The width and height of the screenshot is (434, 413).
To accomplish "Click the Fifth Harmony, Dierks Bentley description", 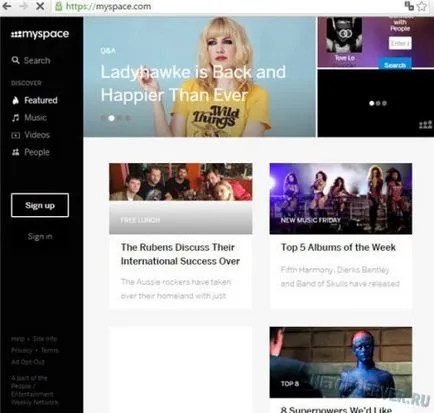I will [340, 277].
